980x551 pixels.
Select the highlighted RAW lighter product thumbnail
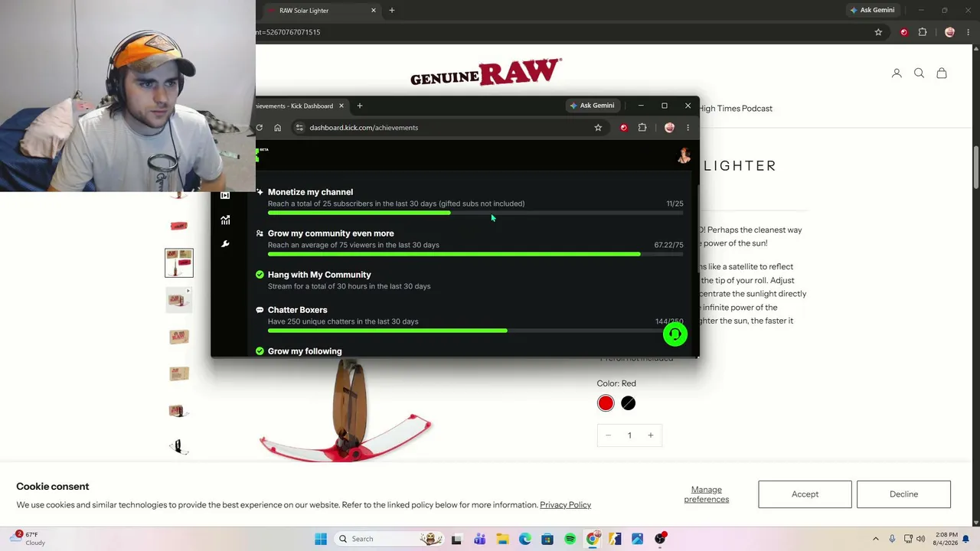[x=179, y=262]
